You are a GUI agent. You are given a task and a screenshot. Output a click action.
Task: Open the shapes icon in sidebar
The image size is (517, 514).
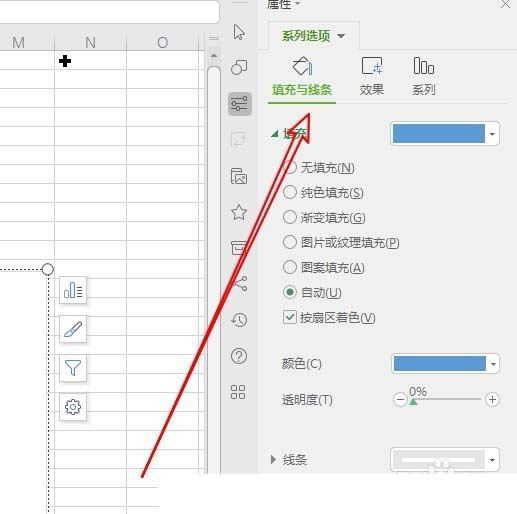tap(239, 67)
